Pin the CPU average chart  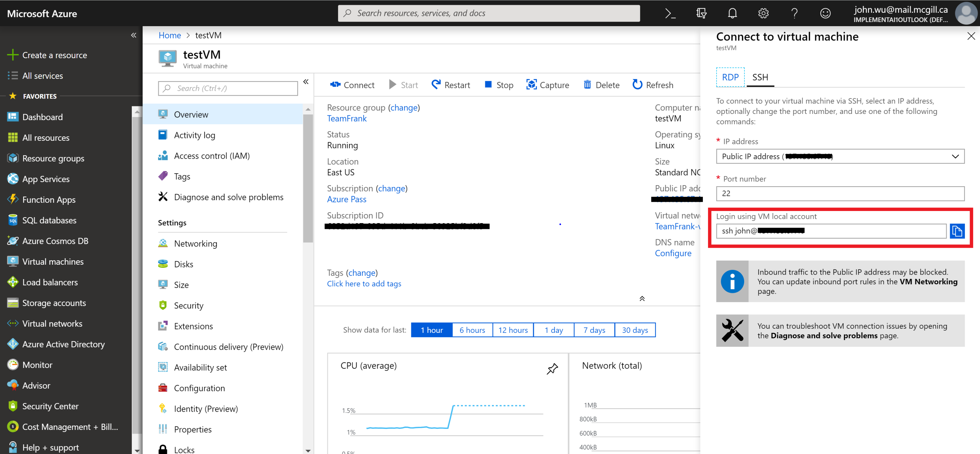(x=552, y=368)
